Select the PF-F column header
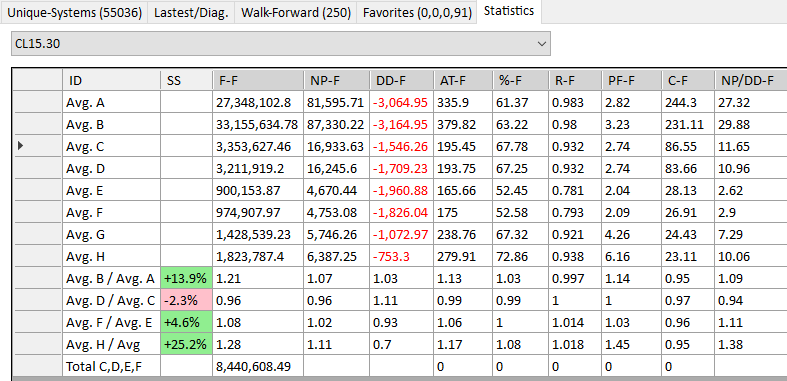 631,80
